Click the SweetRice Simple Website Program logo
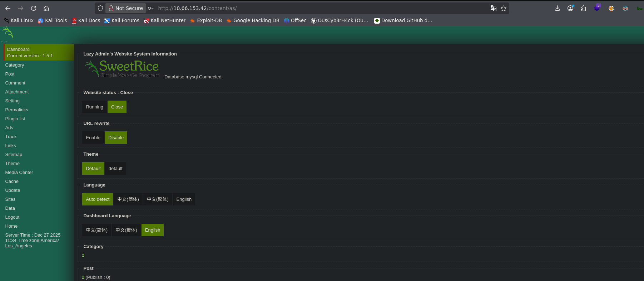644x281 pixels. 122,68
